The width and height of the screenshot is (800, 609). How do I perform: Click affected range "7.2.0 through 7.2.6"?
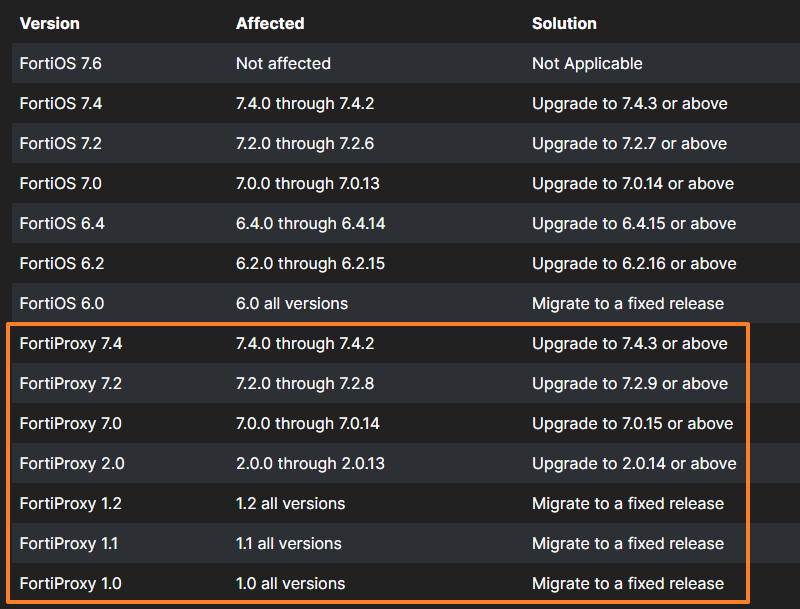[x=305, y=143]
